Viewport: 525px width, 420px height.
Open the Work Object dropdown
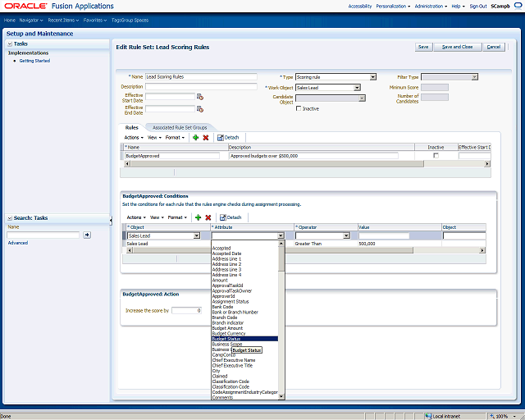tap(357, 88)
